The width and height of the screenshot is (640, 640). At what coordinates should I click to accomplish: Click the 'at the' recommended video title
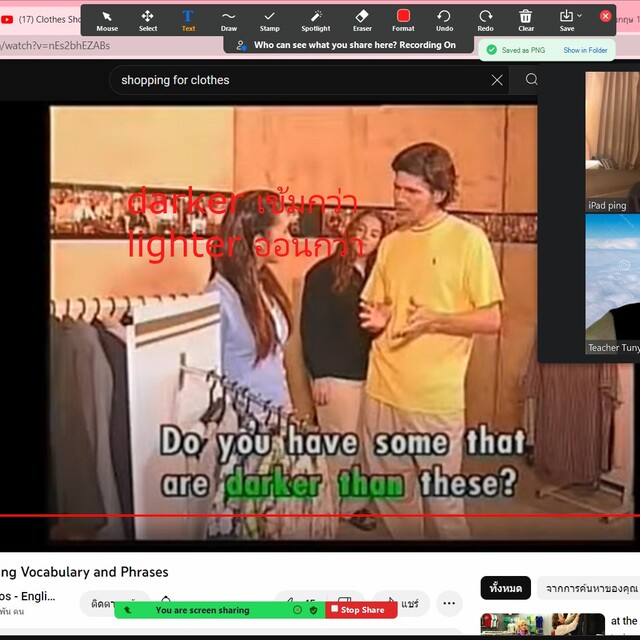tap(624, 621)
